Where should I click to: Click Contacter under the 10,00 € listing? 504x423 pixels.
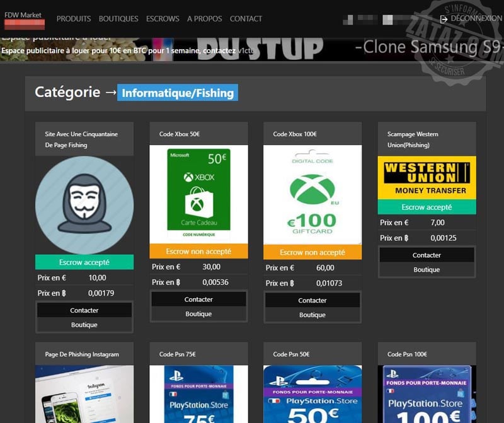click(x=84, y=310)
